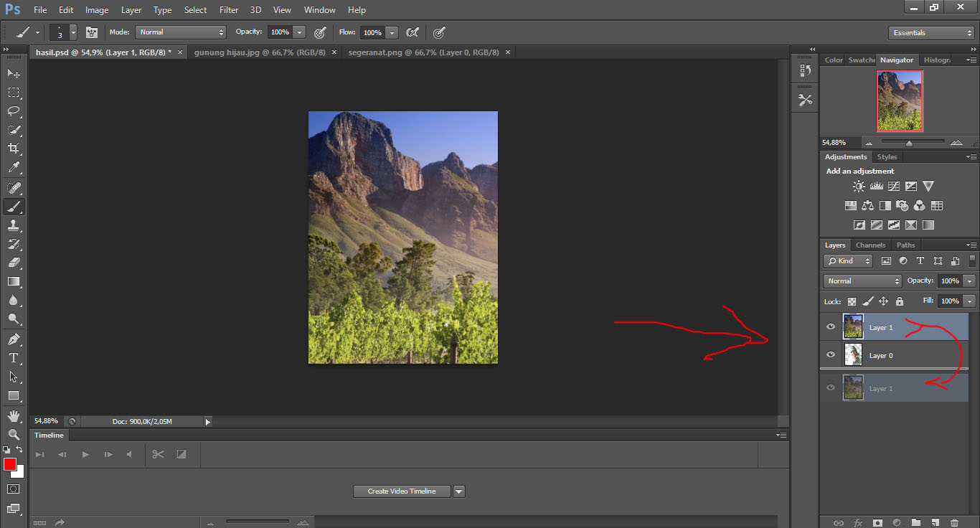Select the Eyedropper tool
Image resolution: width=980 pixels, height=528 pixels.
[x=14, y=168]
